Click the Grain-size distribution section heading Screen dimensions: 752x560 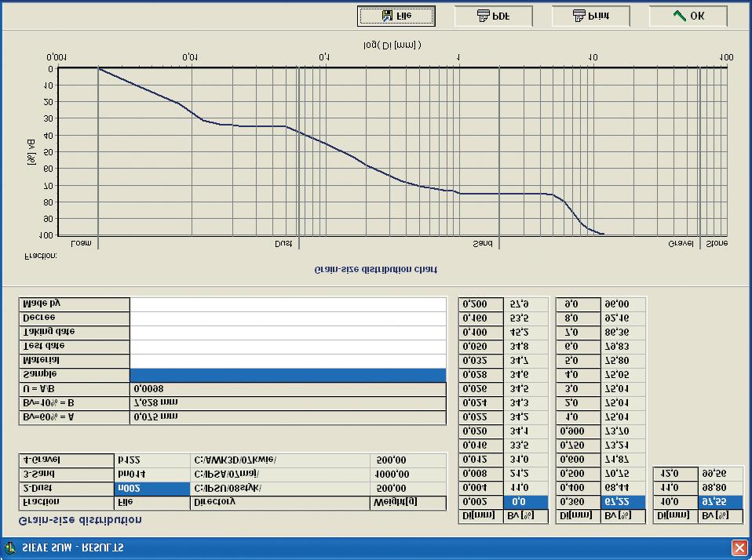[x=80, y=520]
